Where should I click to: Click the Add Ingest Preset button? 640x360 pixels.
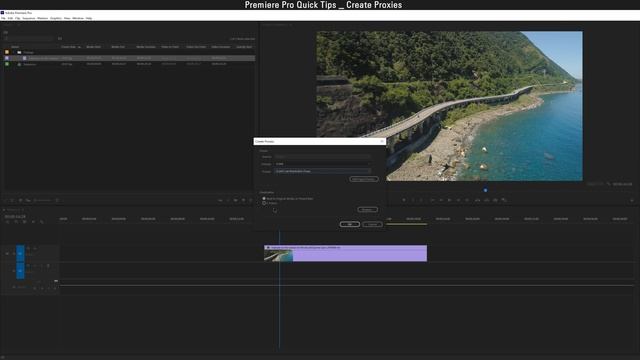pos(364,179)
